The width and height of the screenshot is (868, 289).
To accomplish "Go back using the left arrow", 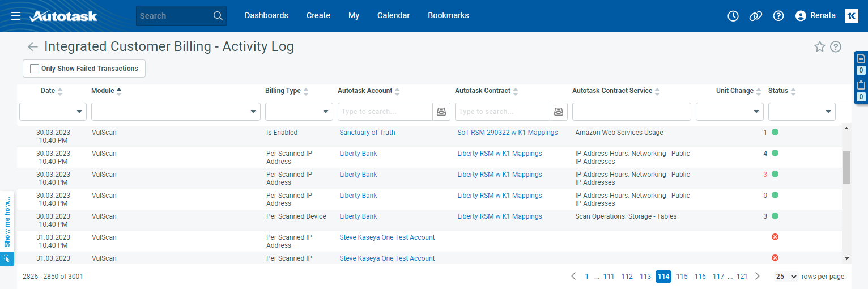I will [x=33, y=47].
